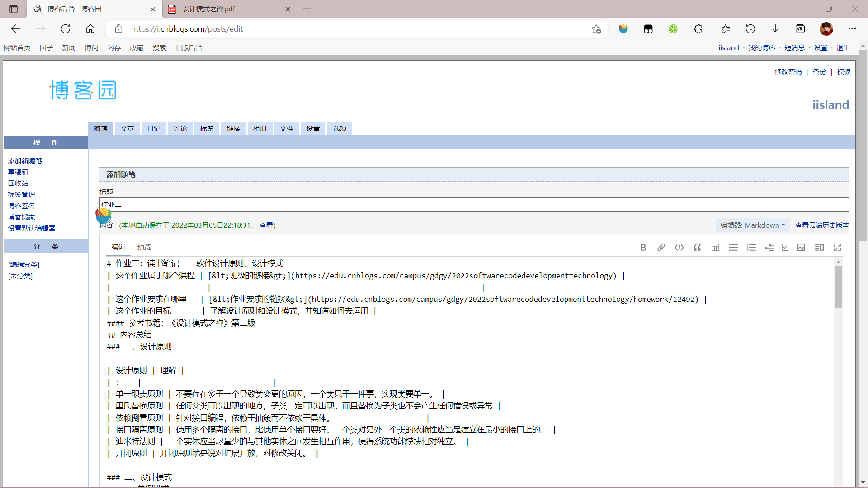868x488 pixels.
Task: Upload an image using the picture icon
Action: point(801,248)
